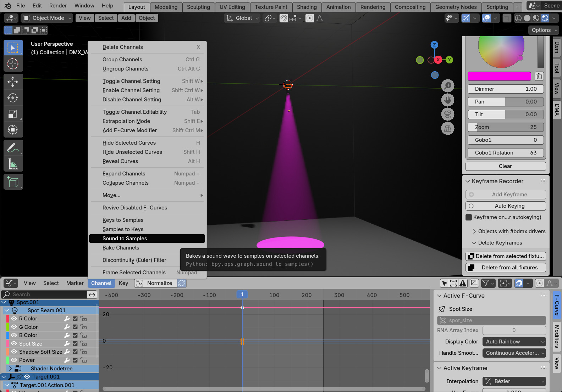
Task: Click the search filter swap arrows icon
Action: (92, 295)
